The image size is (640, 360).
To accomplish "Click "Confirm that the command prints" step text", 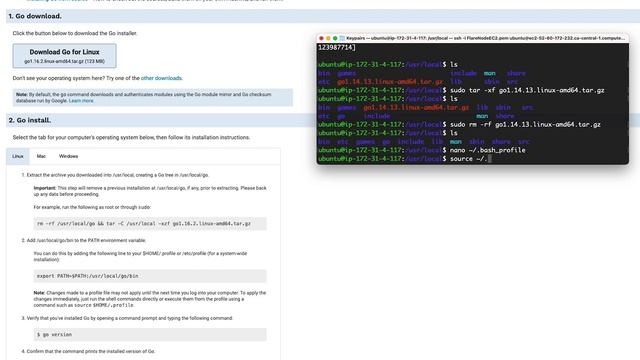I will 91,351.
